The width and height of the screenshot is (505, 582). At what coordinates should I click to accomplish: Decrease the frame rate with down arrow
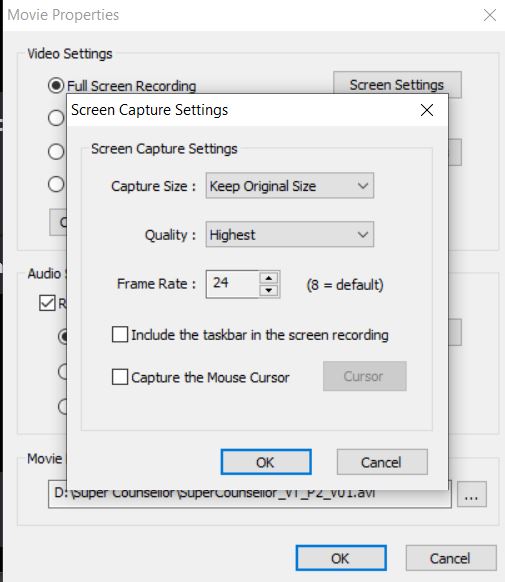coord(269,290)
